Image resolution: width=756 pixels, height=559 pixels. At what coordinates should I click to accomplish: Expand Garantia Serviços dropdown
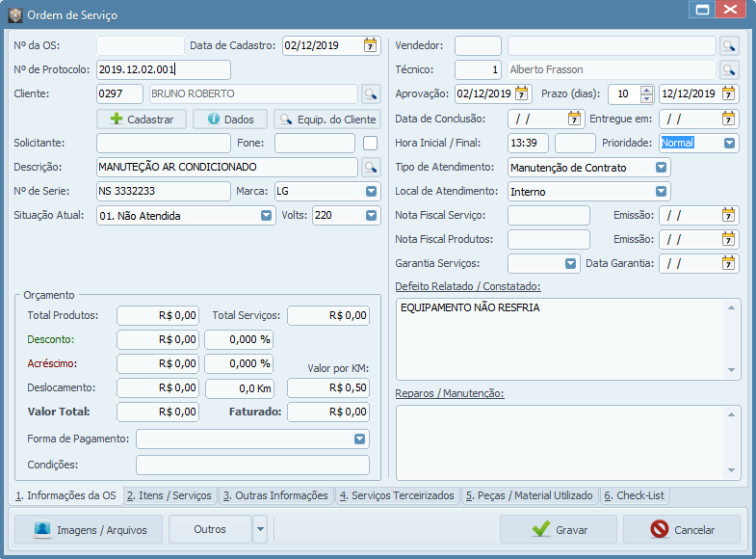pyautogui.click(x=570, y=264)
